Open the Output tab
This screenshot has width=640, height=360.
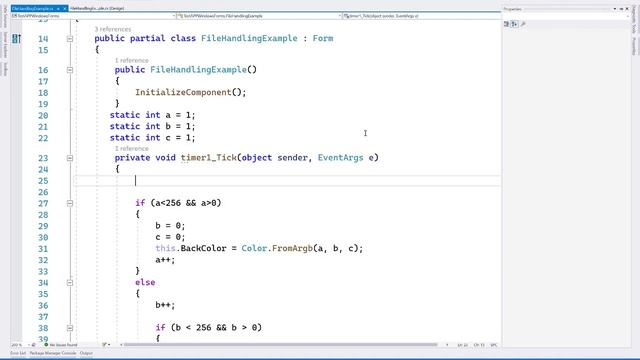[x=86, y=353]
